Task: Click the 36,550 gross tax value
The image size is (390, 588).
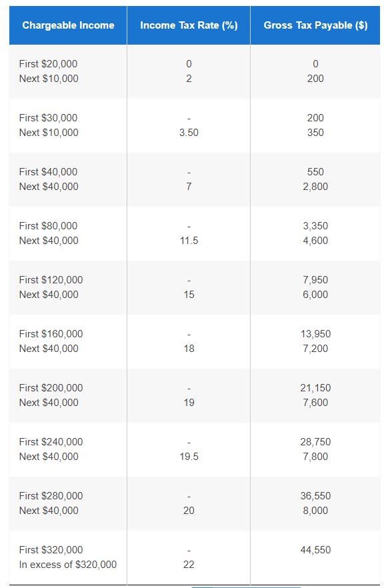Action: click(315, 496)
